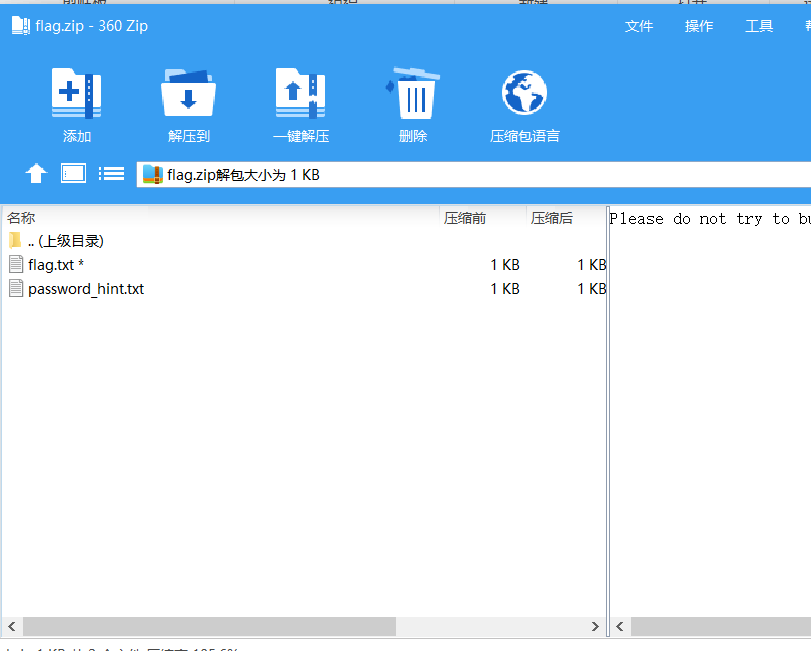The width and height of the screenshot is (811, 651).
Task: Click the archive comment text pane
Action: pos(710,400)
